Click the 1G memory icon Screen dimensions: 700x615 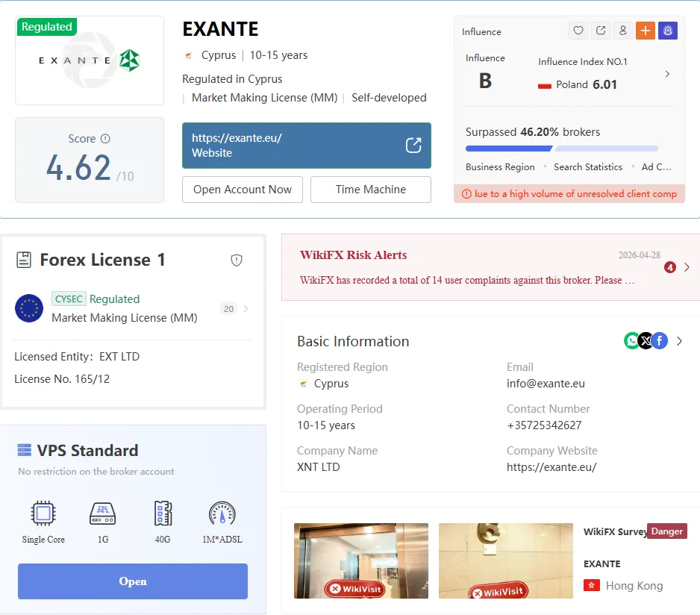[x=103, y=513]
